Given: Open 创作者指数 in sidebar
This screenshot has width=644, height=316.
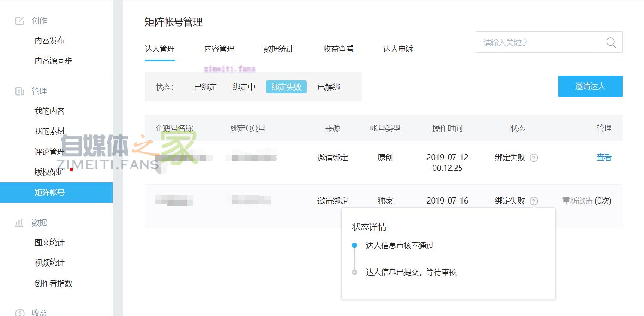Looking at the screenshot, I should click(53, 283).
